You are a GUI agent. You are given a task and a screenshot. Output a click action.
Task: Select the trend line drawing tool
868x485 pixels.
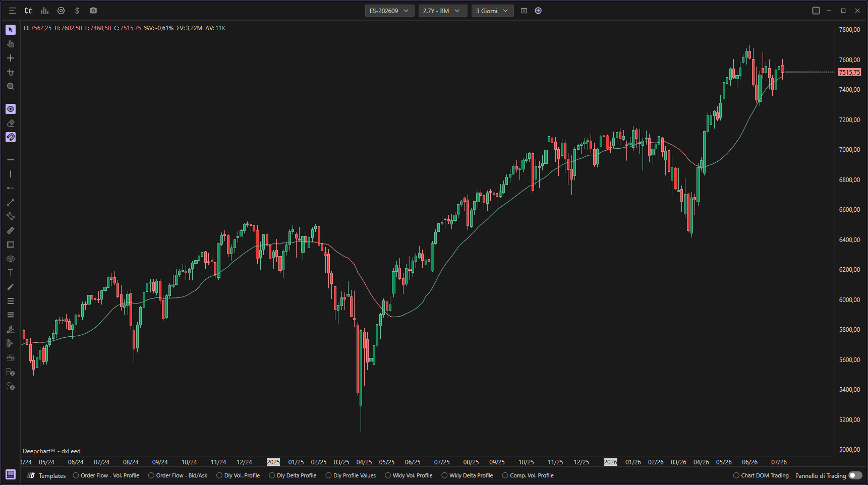pyautogui.click(x=11, y=202)
